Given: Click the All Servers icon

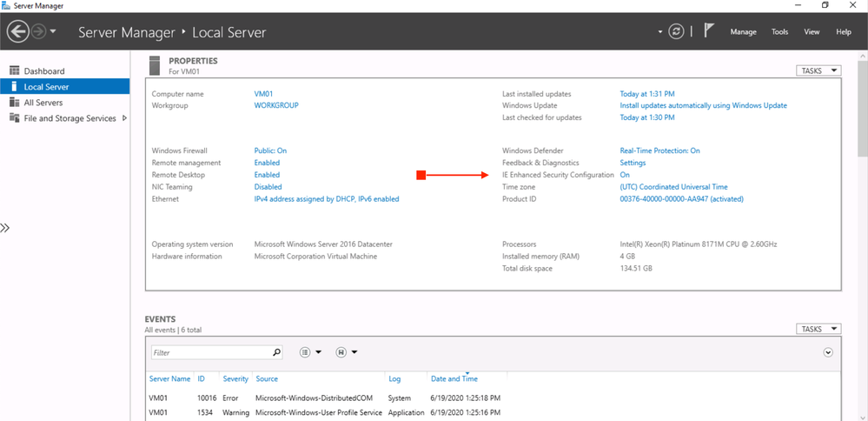Looking at the screenshot, I should tap(15, 103).
